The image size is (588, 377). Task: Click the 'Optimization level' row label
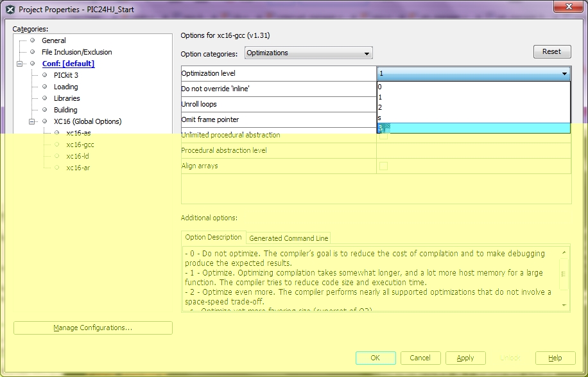(208, 73)
